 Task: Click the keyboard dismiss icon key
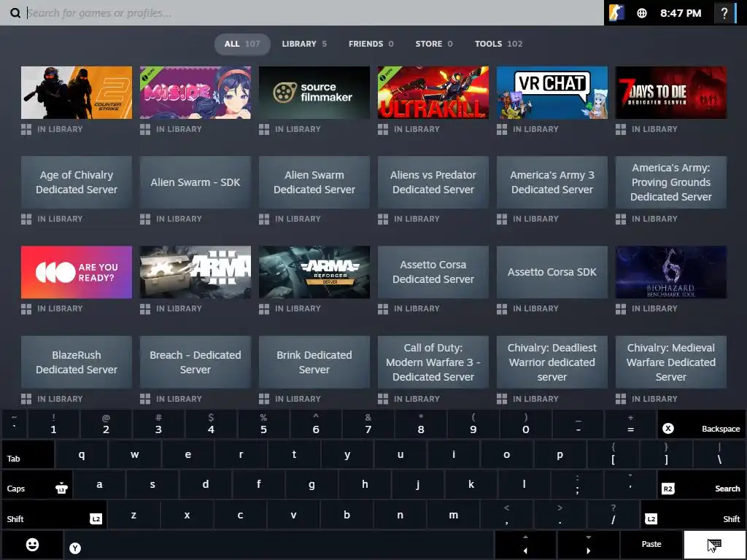pos(714,544)
